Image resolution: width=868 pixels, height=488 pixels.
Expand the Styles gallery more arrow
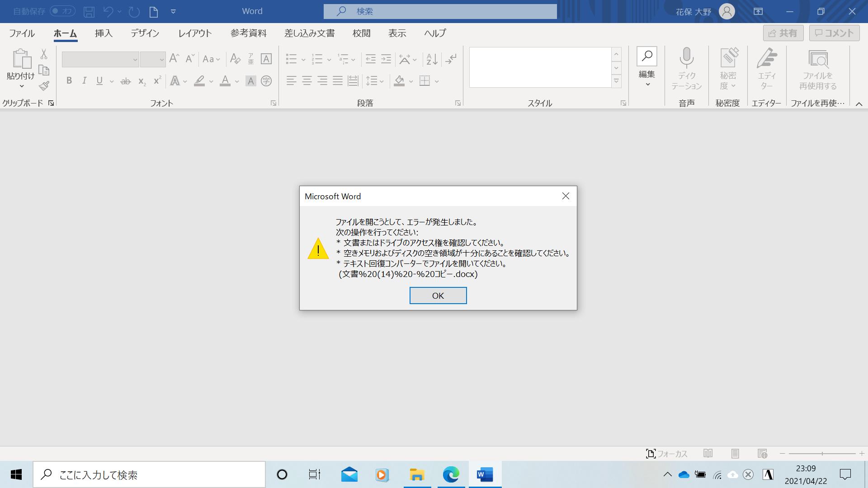click(616, 81)
